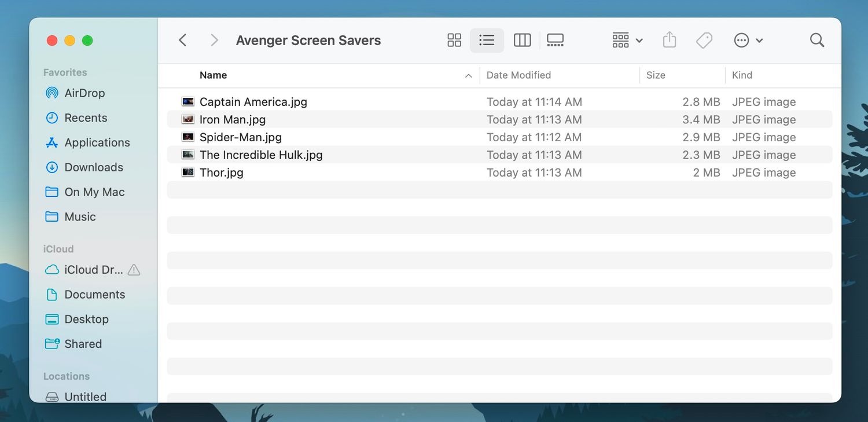The image size is (868, 422).
Task: Click the Avenger Screen Savers window title
Action: (308, 41)
